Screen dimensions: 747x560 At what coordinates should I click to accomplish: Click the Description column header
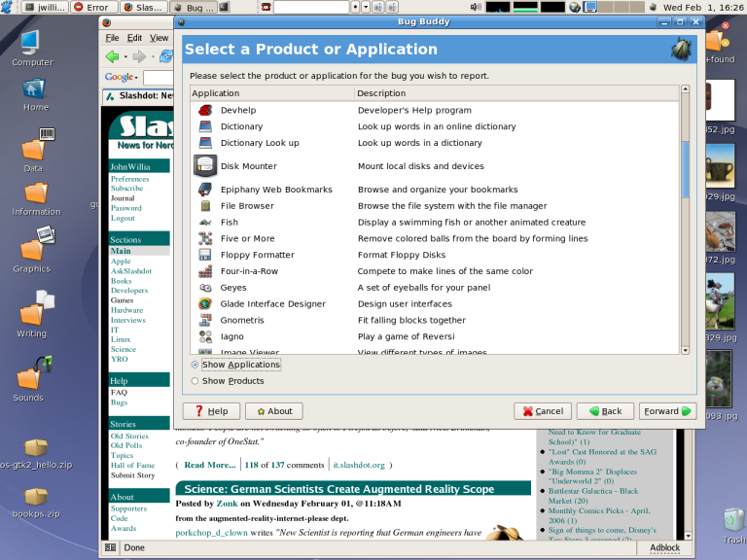516,93
